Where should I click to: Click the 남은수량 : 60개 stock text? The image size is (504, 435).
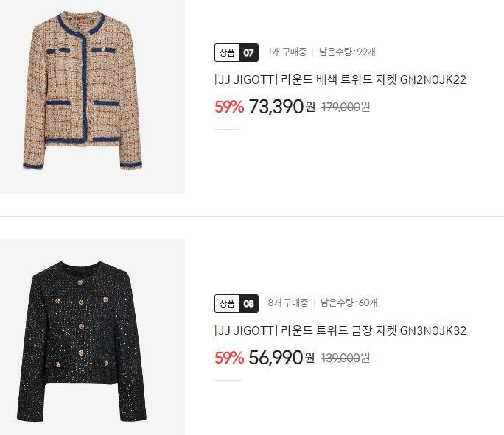(x=349, y=303)
